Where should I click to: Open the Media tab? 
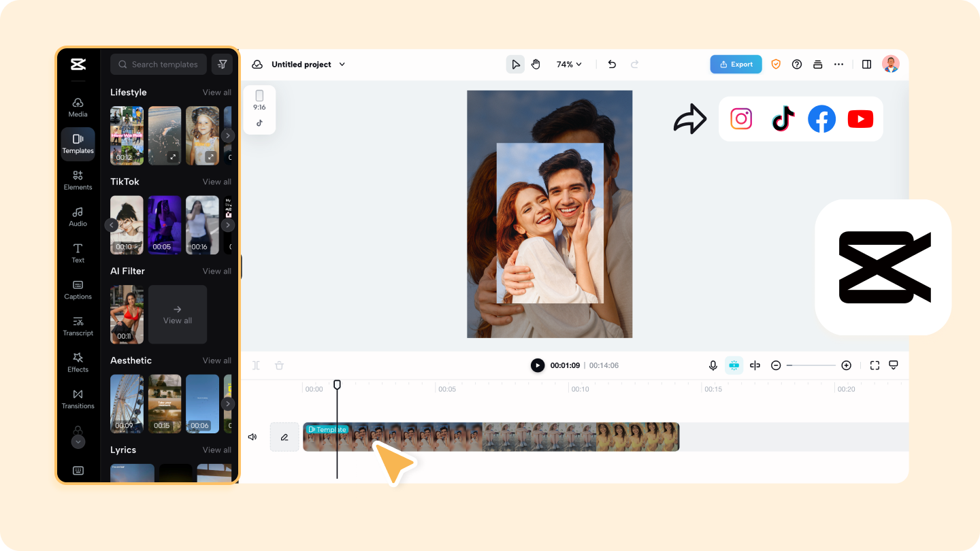point(78,107)
